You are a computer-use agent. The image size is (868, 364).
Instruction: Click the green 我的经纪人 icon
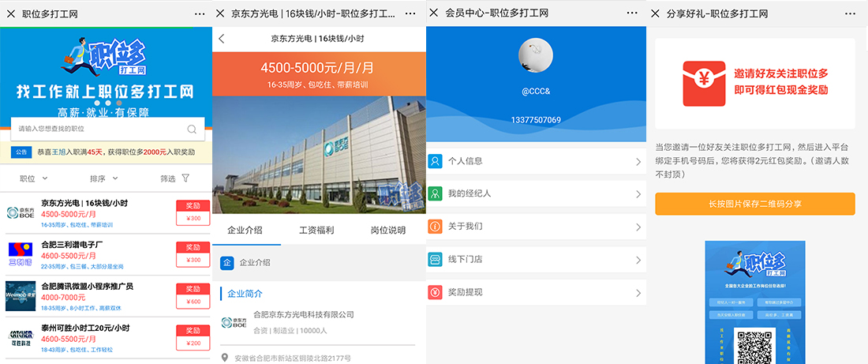click(x=435, y=193)
